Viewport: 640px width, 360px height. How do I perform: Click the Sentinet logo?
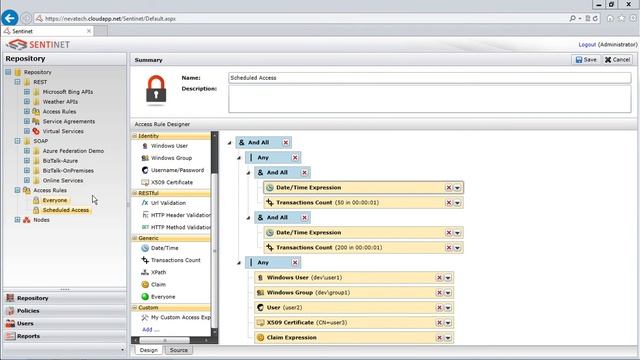pos(38,44)
